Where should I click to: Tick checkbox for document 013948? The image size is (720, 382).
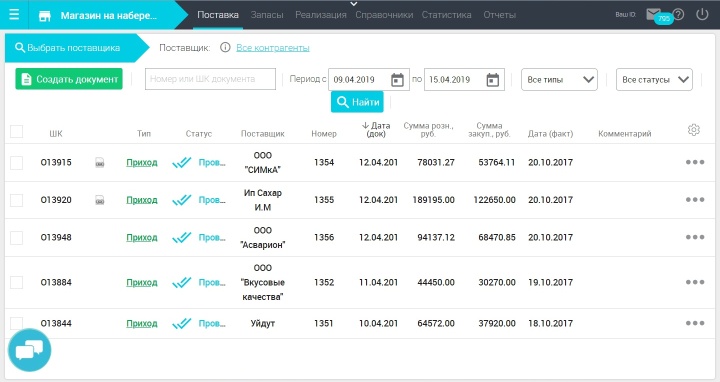pos(17,238)
